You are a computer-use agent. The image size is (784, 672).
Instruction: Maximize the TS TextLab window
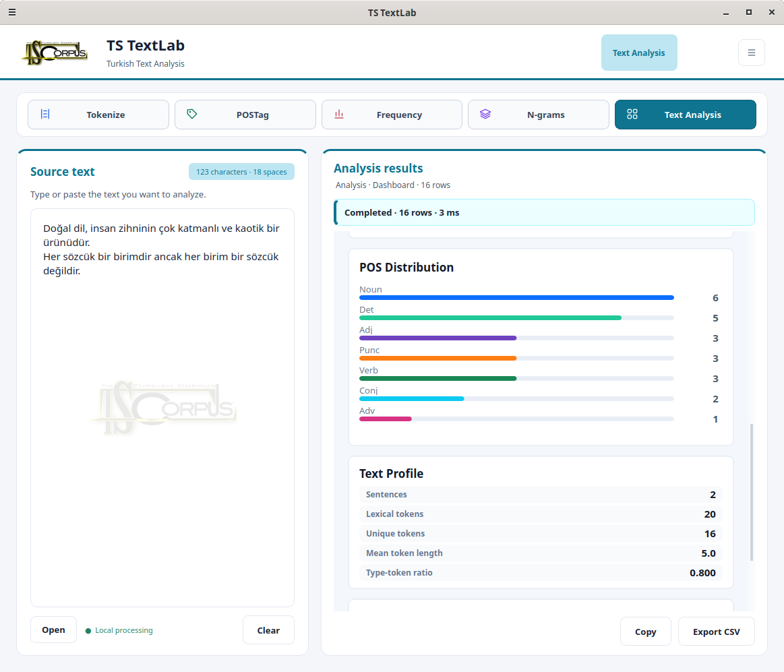tap(748, 13)
